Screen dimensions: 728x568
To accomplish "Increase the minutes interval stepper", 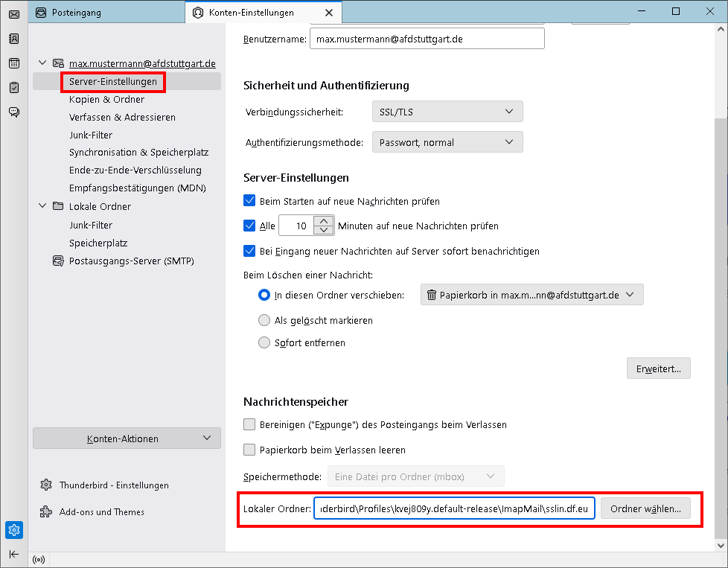I will [x=323, y=220].
